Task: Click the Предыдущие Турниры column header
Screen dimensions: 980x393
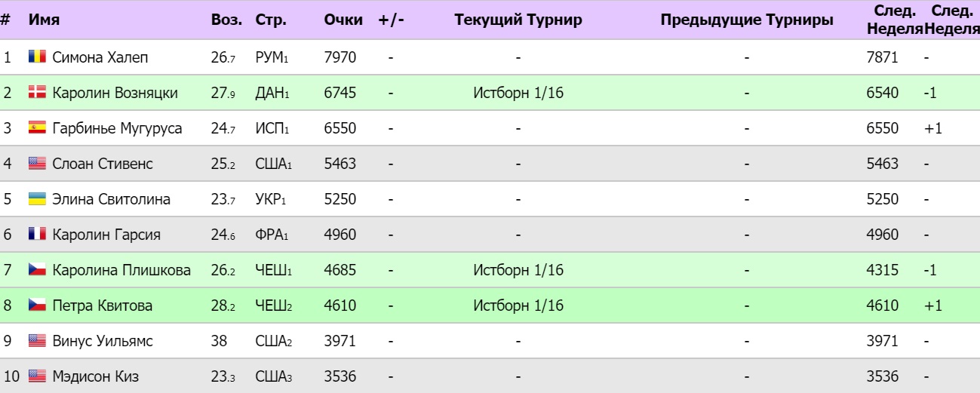Action: [x=746, y=20]
